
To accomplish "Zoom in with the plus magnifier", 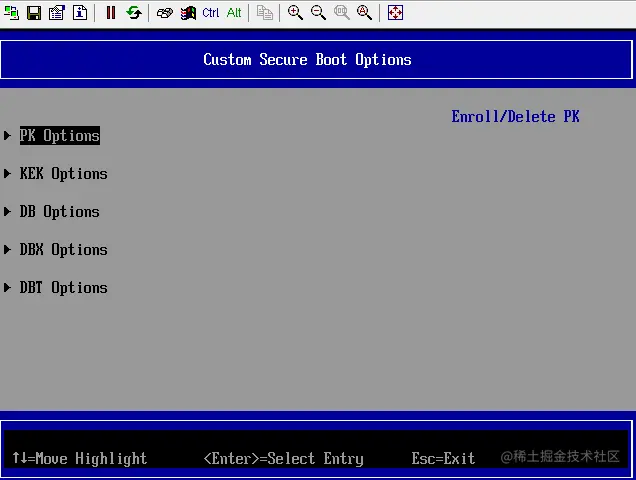I will click(295, 13).
